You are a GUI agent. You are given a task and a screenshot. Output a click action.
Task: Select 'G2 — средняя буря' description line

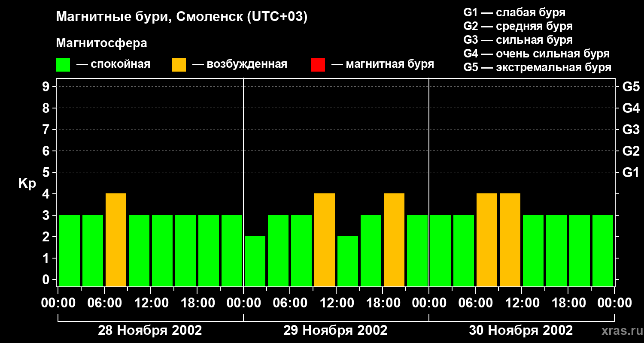(x=518, y=26)
